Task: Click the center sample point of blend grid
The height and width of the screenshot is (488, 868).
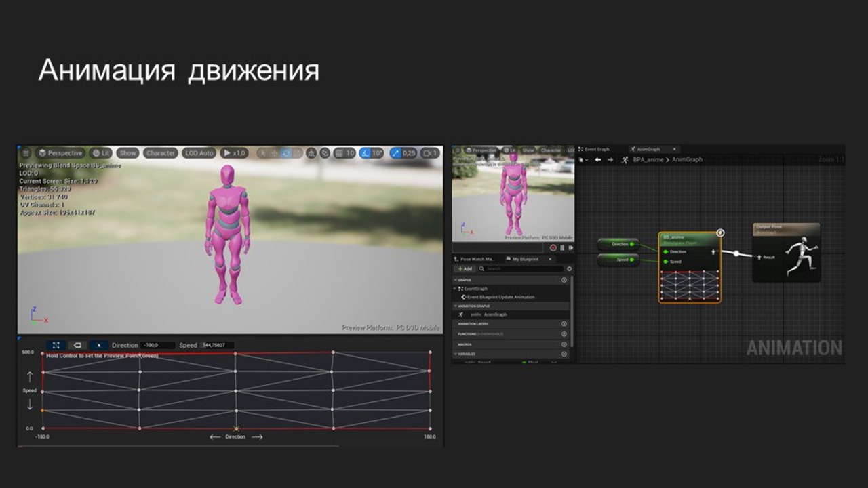Action: click(x=236, y=391)
